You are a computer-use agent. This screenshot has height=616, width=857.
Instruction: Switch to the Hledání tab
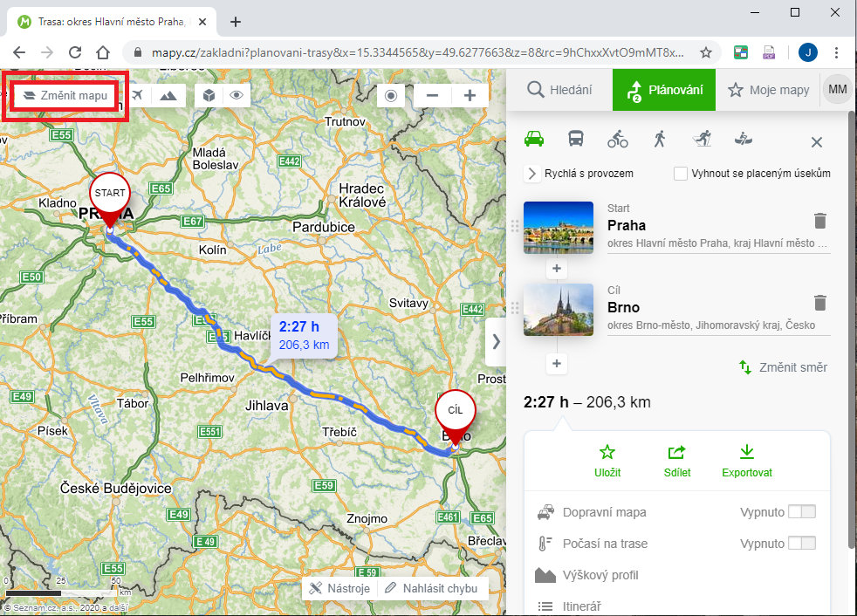[559, 90]
